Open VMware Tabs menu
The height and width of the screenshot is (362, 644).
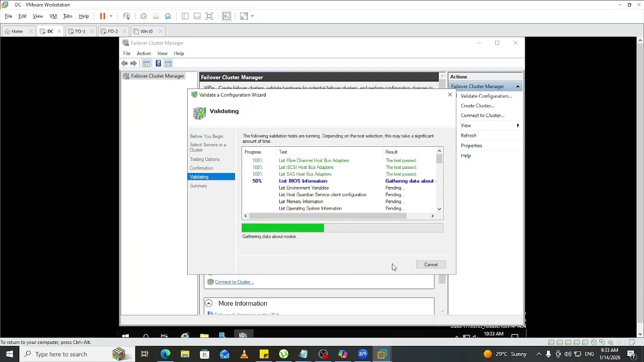click(67, 16)
